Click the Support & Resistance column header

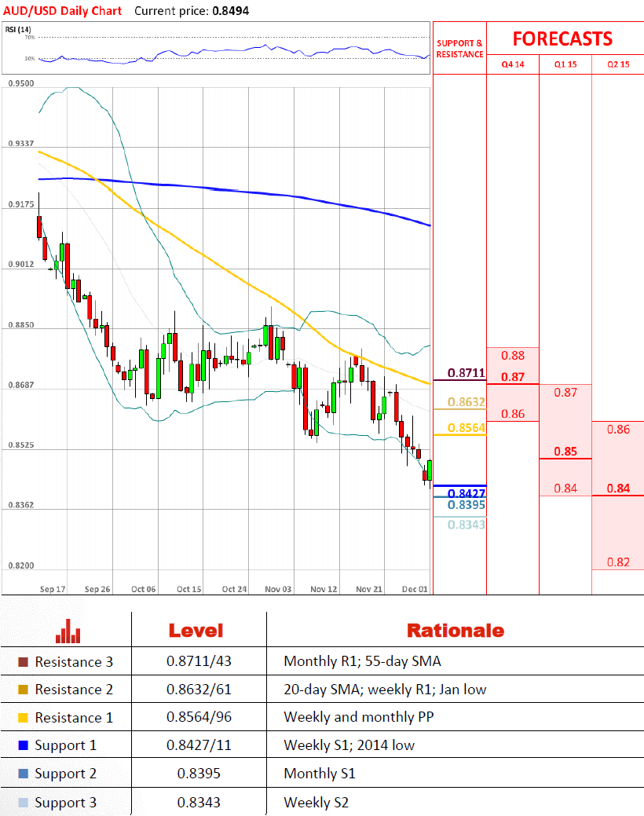459,49
